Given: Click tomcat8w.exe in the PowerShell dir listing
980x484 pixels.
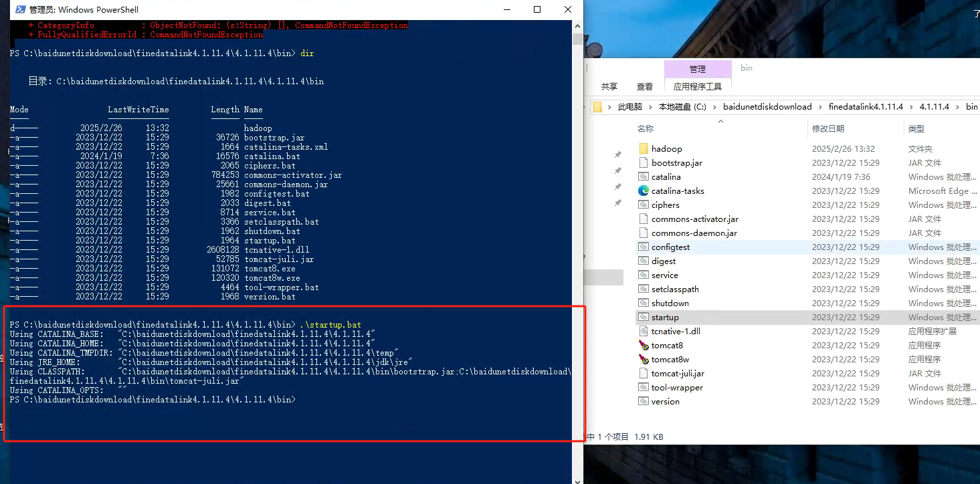Looking at the screenshot, I should tap(272, 277).
